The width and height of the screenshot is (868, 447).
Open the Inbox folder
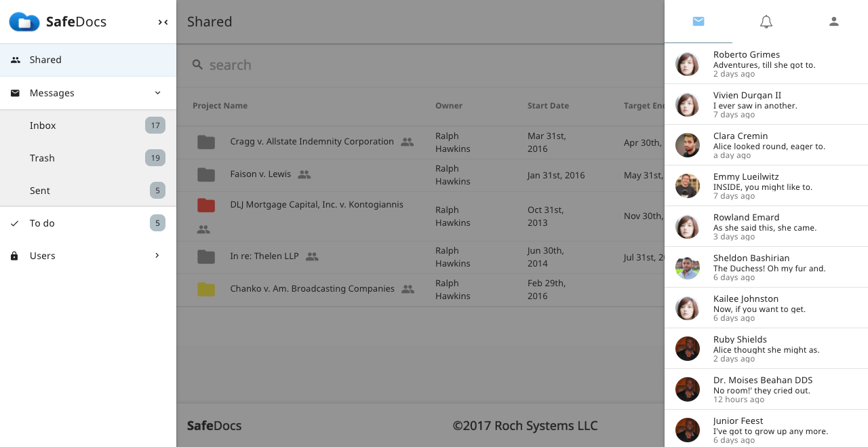88,125
